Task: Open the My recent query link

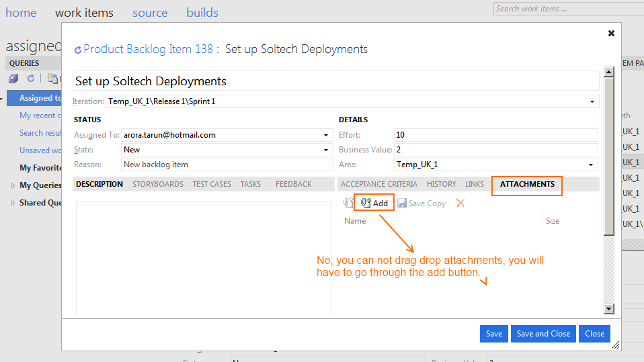Action: (40, 116)
